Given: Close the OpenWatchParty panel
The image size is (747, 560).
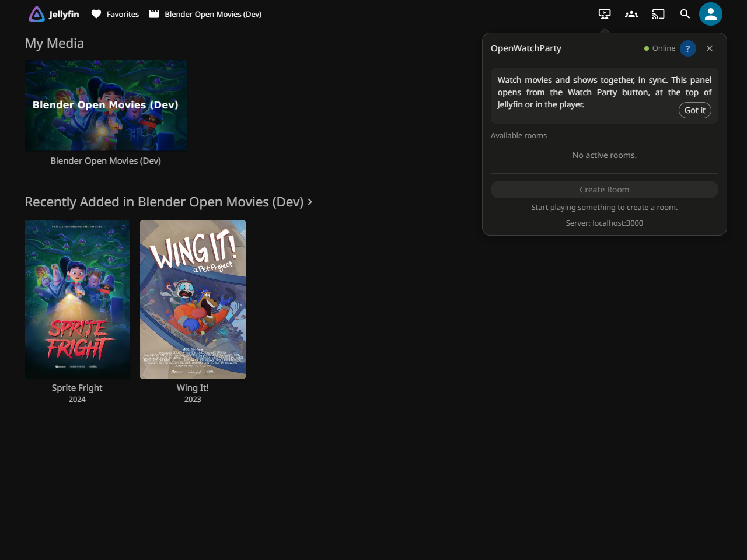Looking at the screenshot, I should (710, 48).
